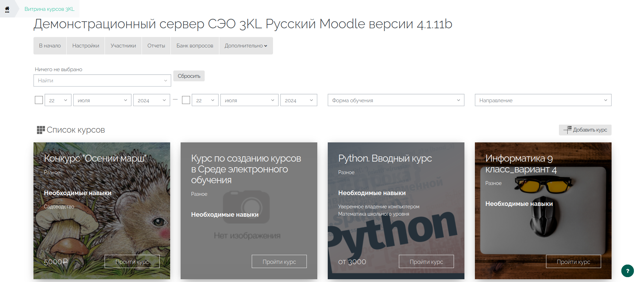The image size is (644, 282).
Task: Open the start day dropdown showing 22
Action: point(58,100)
